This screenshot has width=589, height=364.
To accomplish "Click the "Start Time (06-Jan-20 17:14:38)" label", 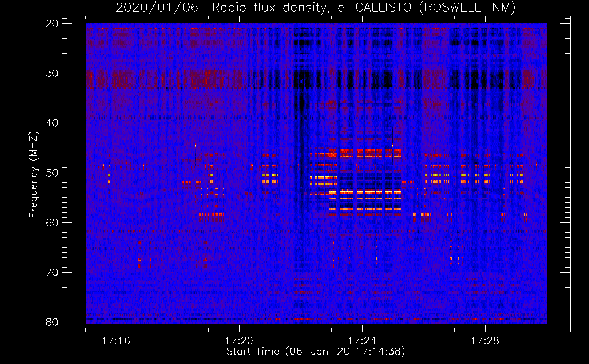I will [316, 352].
